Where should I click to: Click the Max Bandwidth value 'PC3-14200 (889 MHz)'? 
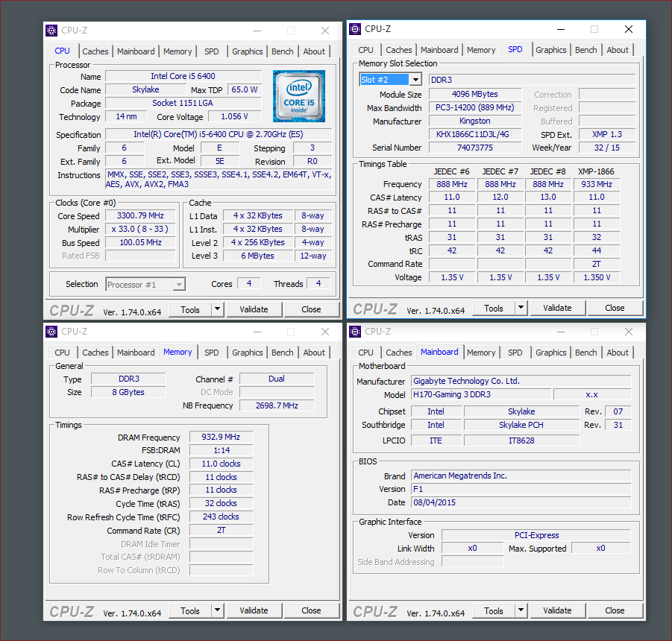475,107
